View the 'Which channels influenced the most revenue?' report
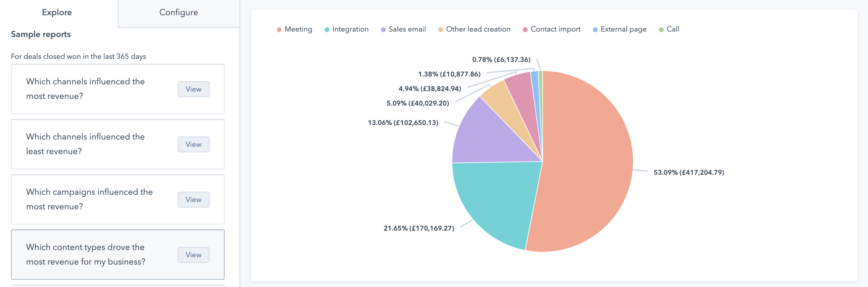Screen dimensions: 868x287 click(193, 89)
